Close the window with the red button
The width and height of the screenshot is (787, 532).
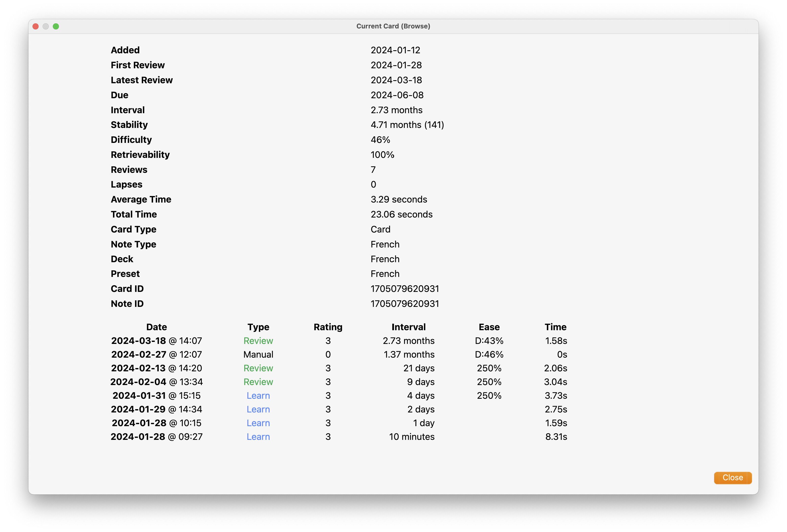(36, 26)
